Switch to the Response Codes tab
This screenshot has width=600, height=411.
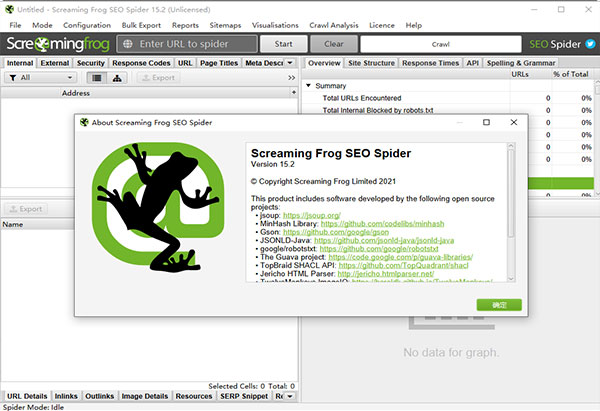(x=141, y=62)
